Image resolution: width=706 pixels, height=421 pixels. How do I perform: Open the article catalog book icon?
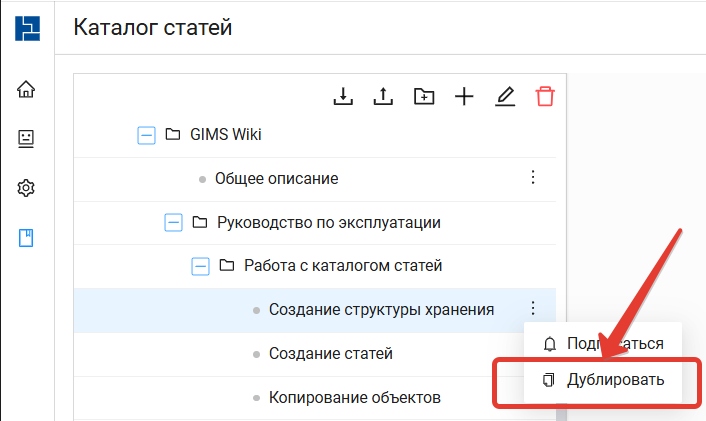click(26, 238)
